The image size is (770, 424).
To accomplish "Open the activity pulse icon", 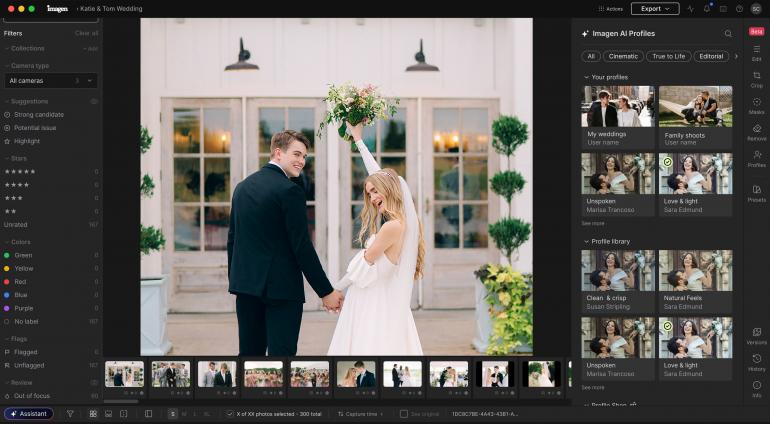I will pos(690,9).
